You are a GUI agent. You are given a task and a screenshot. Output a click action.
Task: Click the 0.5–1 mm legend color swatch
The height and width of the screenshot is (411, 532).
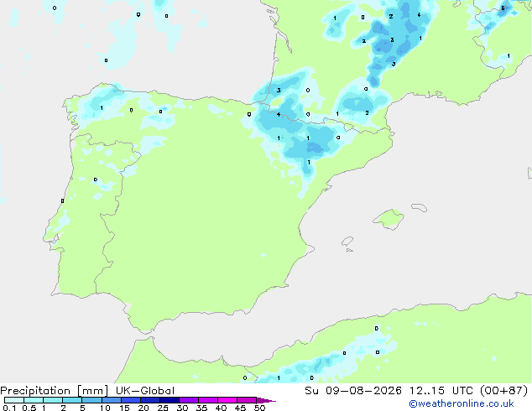pos(34,400)
